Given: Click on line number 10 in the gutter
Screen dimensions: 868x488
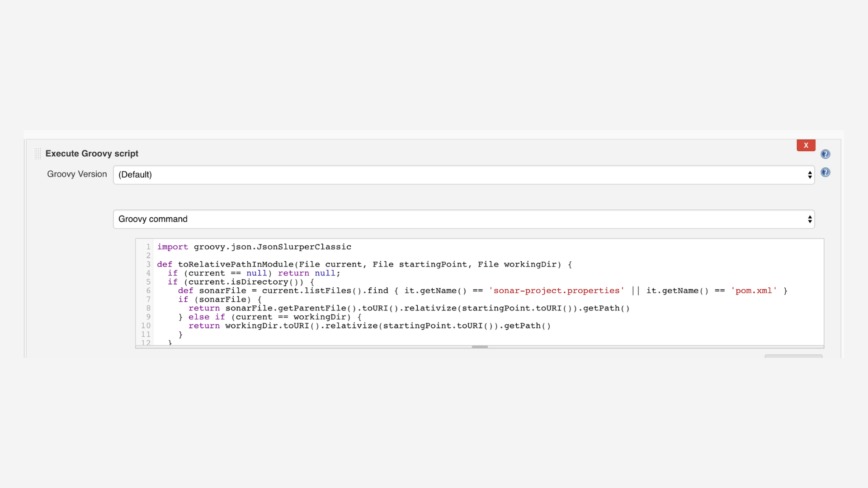Looking at the screenshot, I should pos(146,326).
